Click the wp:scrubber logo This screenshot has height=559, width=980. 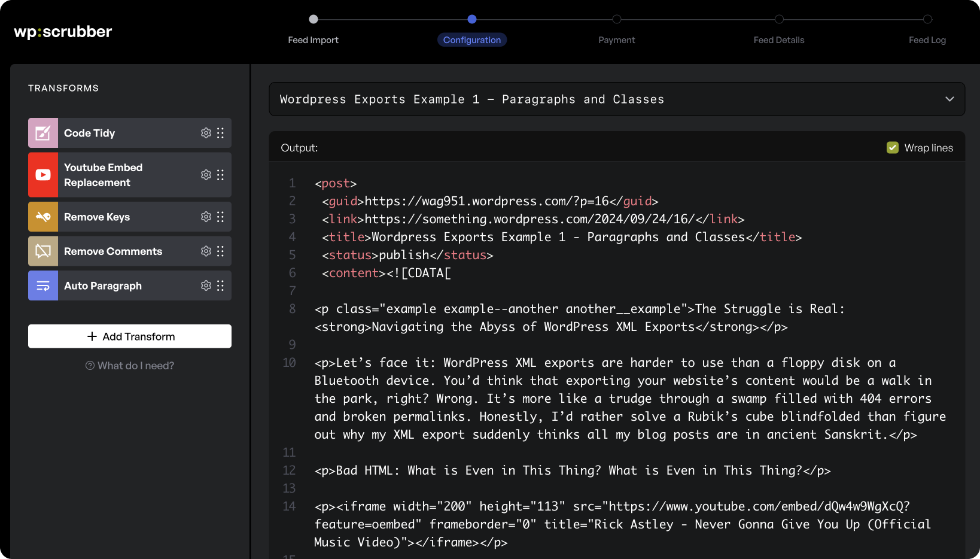click(x=63, y=32)
